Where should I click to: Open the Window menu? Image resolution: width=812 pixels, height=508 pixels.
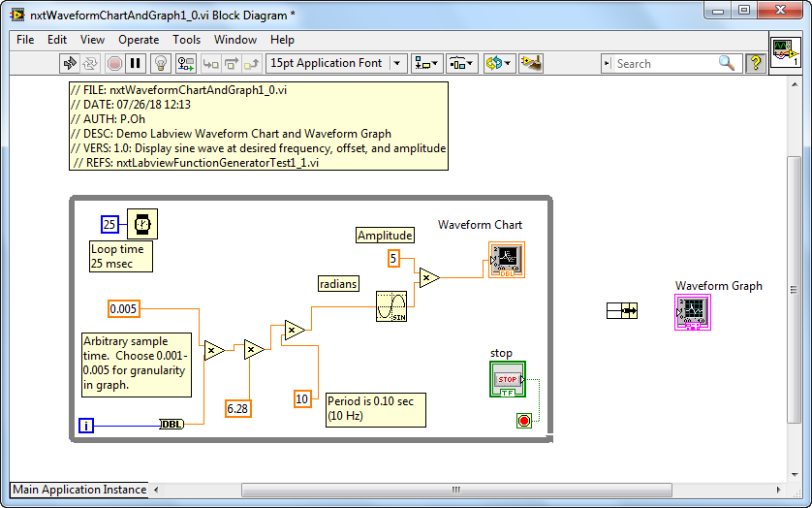[x=235, y=40]
